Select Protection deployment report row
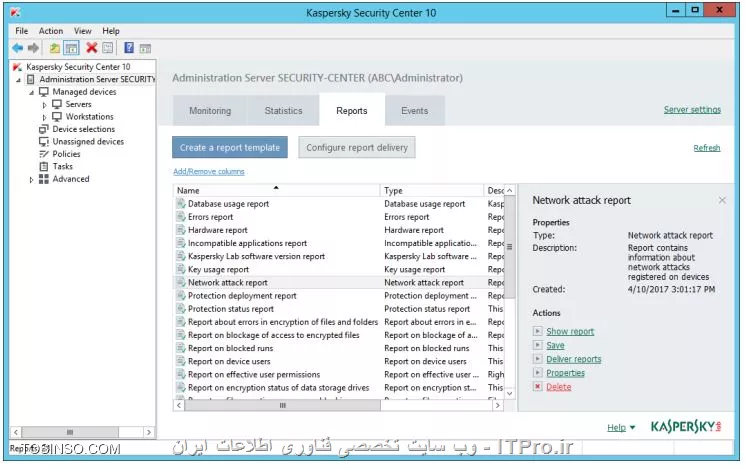Image resolution: width=745 pixels, height=470 pixels. [x=338, y=296]
